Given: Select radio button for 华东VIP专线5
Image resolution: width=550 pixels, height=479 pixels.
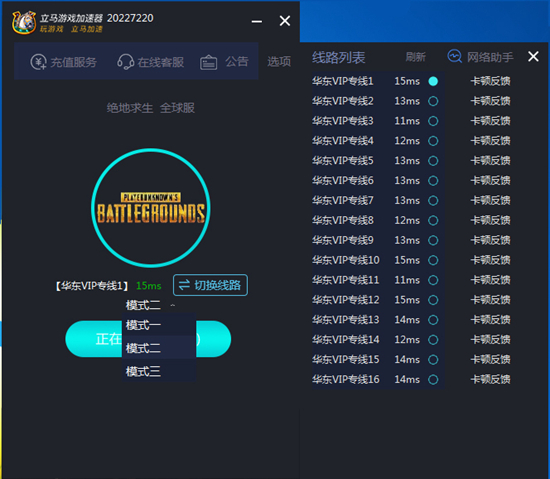Looking at the screenshot, I should coord(433,161).
